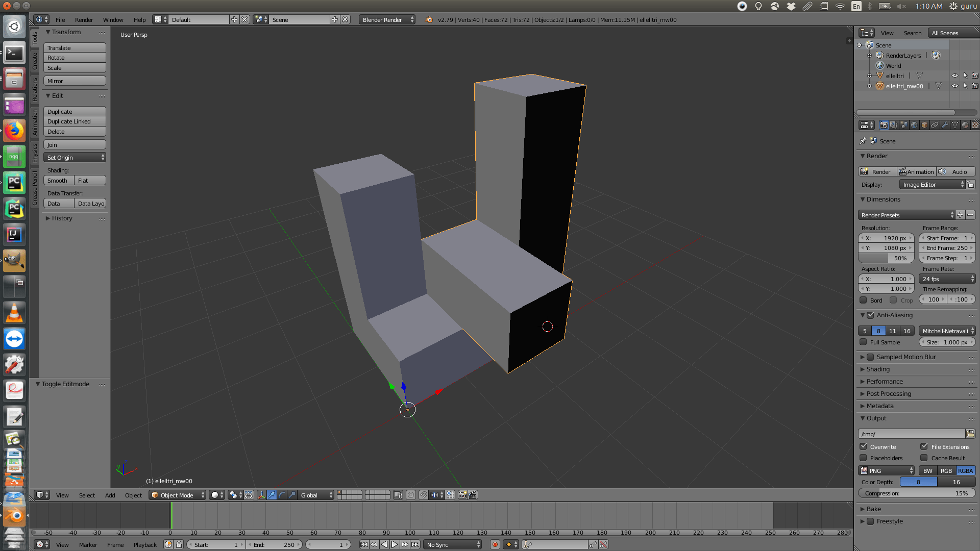
Task: Switch to the Create side tab
Action: [x=35, y=61]
